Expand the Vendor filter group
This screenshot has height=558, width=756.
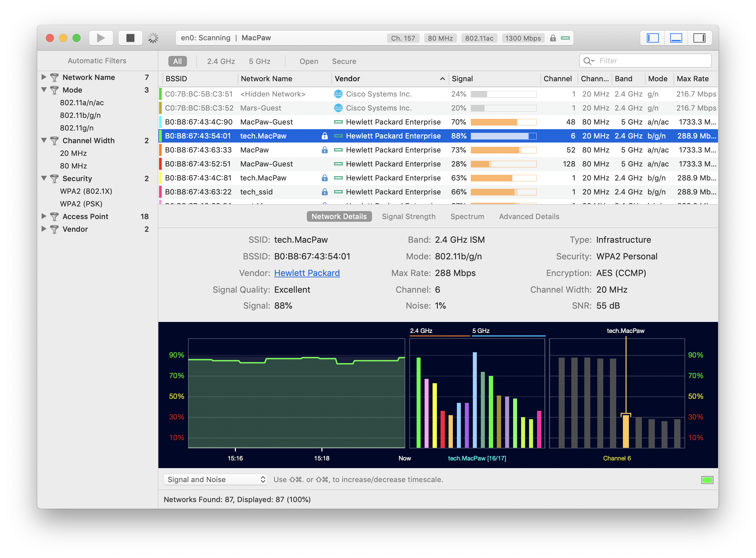click(x=44, y=229)
